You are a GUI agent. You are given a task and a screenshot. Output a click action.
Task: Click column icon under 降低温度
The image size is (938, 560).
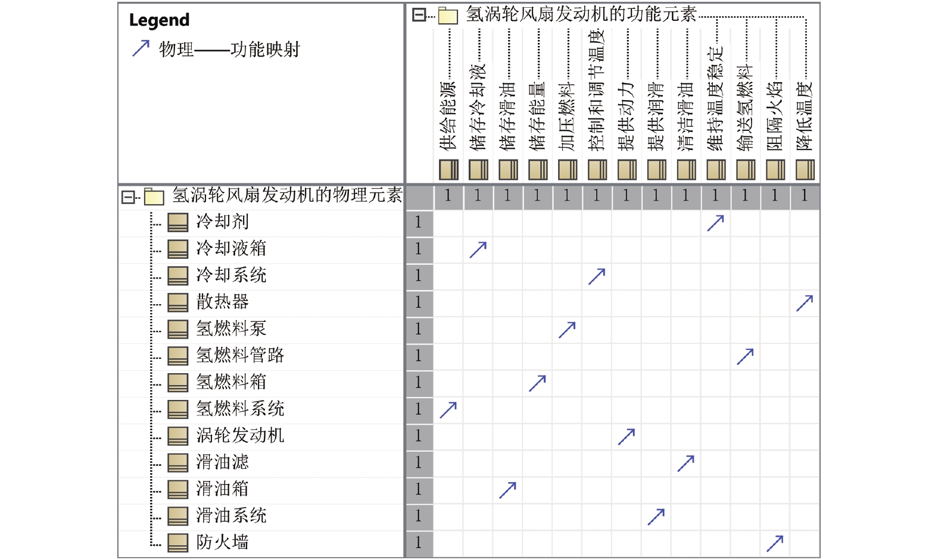tap(805, 170)
